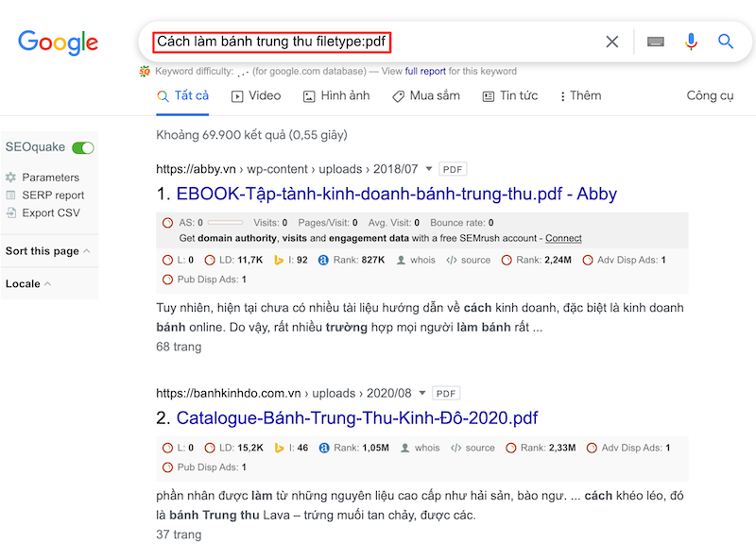Start a voice search with the microphone icon
Screen dimensions: 756x560
click(690, 42)
